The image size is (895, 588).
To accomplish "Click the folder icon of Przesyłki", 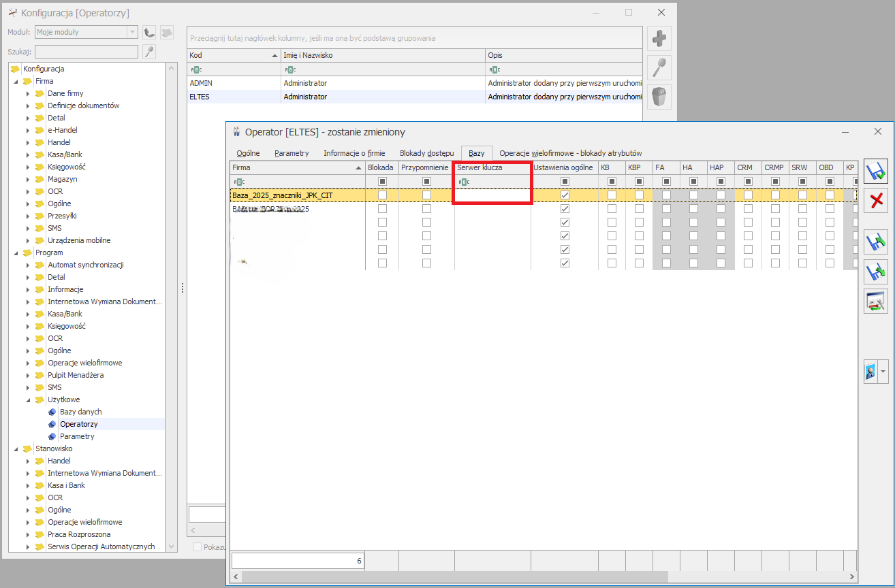I will 40,216.
